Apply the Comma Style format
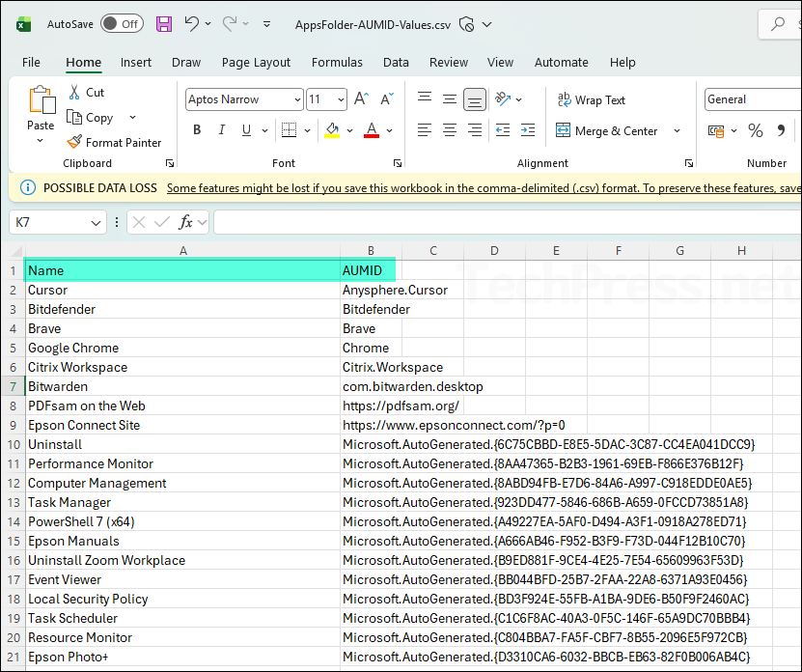Viewport: 802px width, 672px height. pos(782,129)
